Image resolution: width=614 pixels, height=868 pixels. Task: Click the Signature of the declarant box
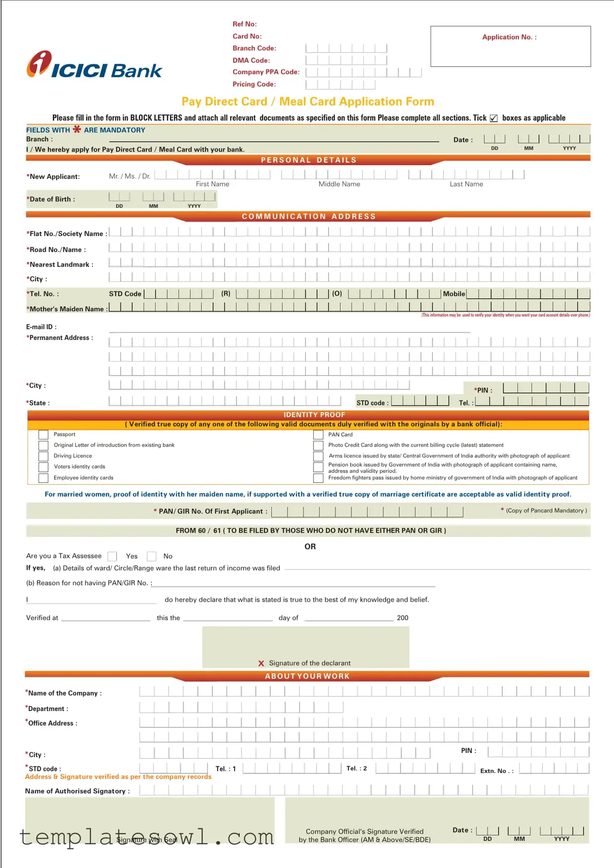point(306,647)
